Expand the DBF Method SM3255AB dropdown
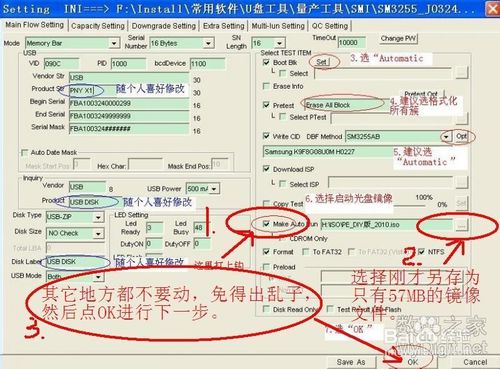Viewport: 500px width, 369px height. pyautogui.click(x=446, y=136)
